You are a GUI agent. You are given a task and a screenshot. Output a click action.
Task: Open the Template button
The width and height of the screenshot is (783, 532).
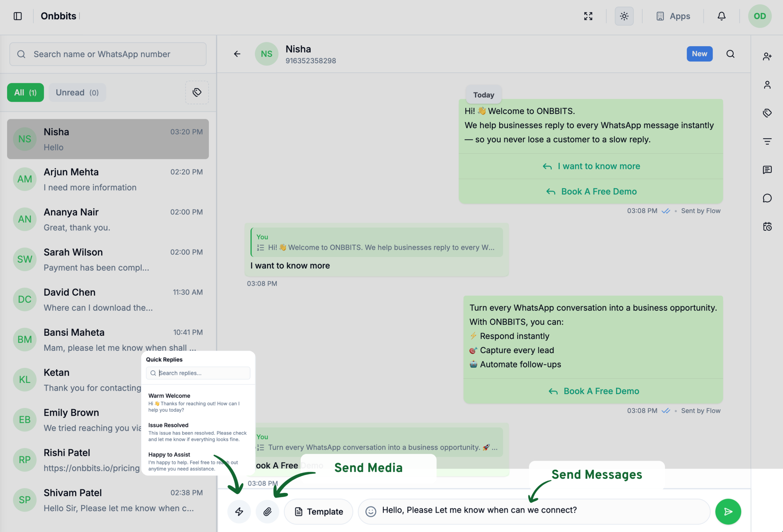(318, 512)
